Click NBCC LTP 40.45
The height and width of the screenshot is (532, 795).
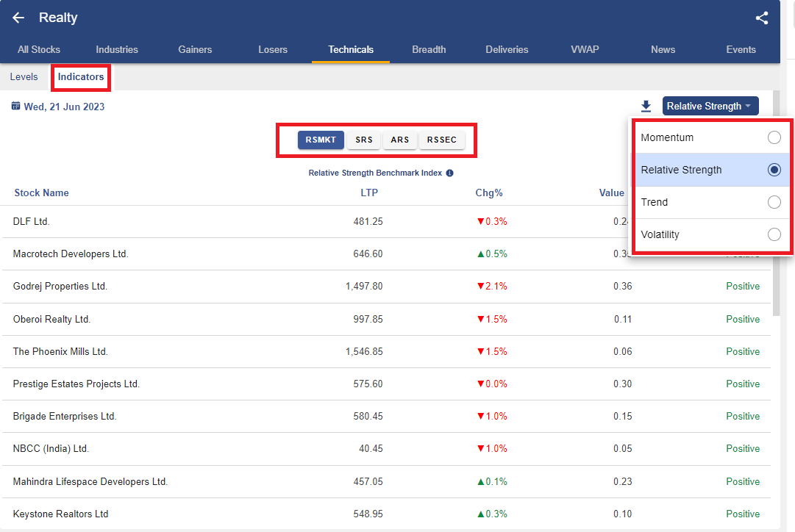click(371, 449)
